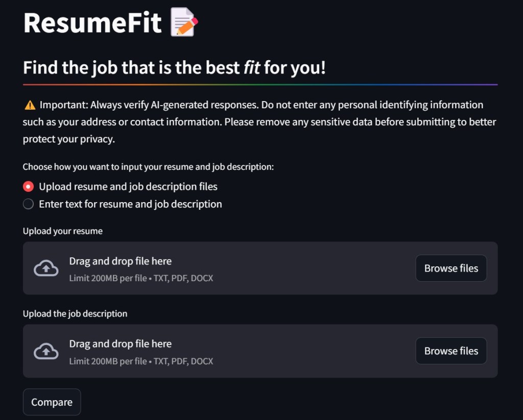Hit the Compare button
Screen dimensions: 523x420
pyautogui.click(x=52, y=402)
